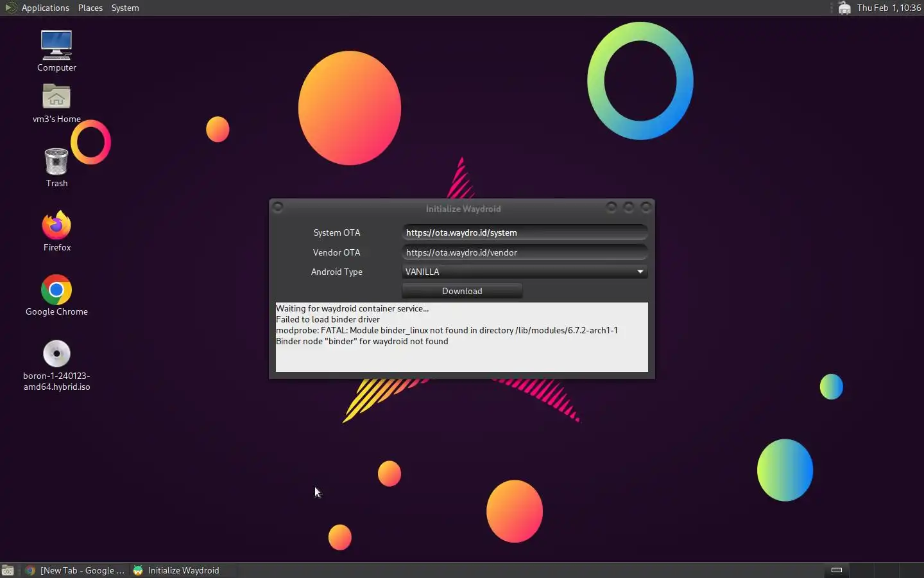Expand the Android Type VANILLA dropdown
Viewport: 924px width, 578px height.
pos(524,272)
